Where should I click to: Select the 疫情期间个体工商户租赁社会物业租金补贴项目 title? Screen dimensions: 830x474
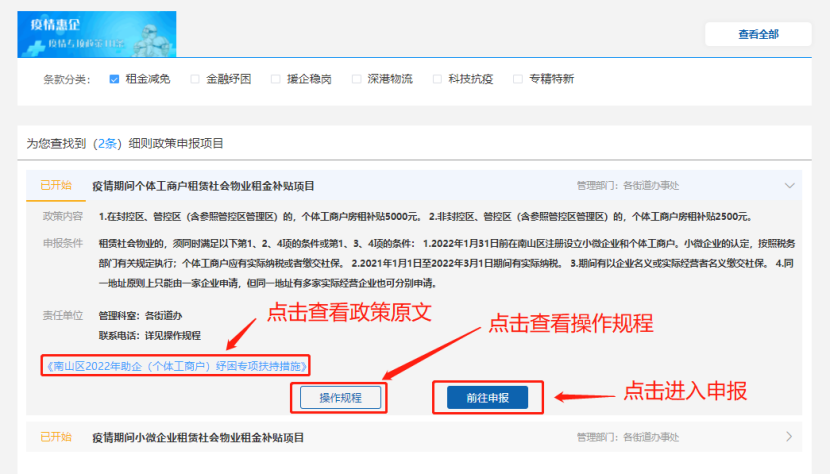pos(203,186)
